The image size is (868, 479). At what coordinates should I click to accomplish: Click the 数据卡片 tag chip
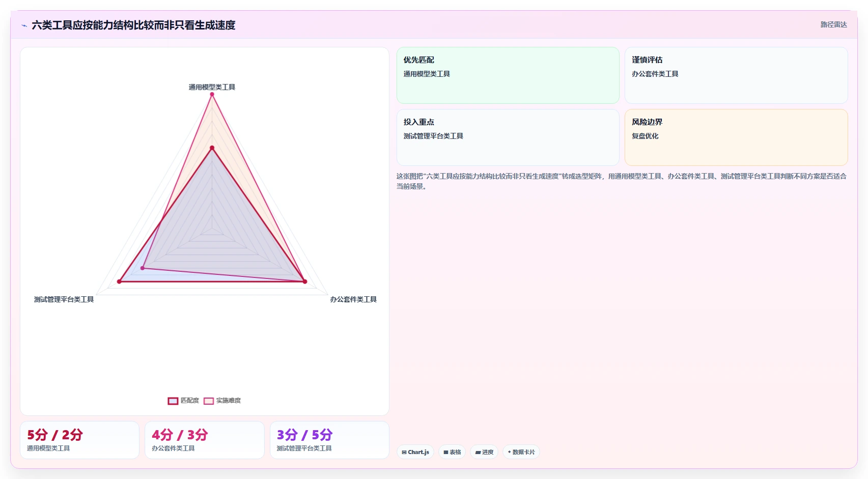pyautogui.click(x=521, y=452)
